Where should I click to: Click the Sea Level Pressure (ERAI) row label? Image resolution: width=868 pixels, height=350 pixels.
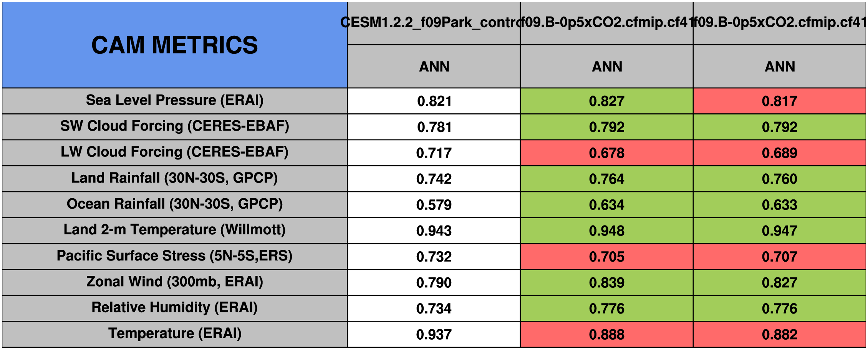click(175, 100)
